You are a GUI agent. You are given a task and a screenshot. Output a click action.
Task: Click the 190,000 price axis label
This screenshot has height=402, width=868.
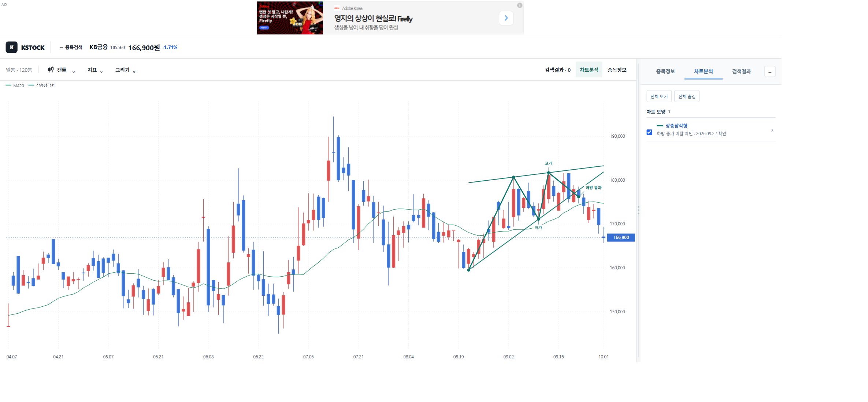click(617, 136)
